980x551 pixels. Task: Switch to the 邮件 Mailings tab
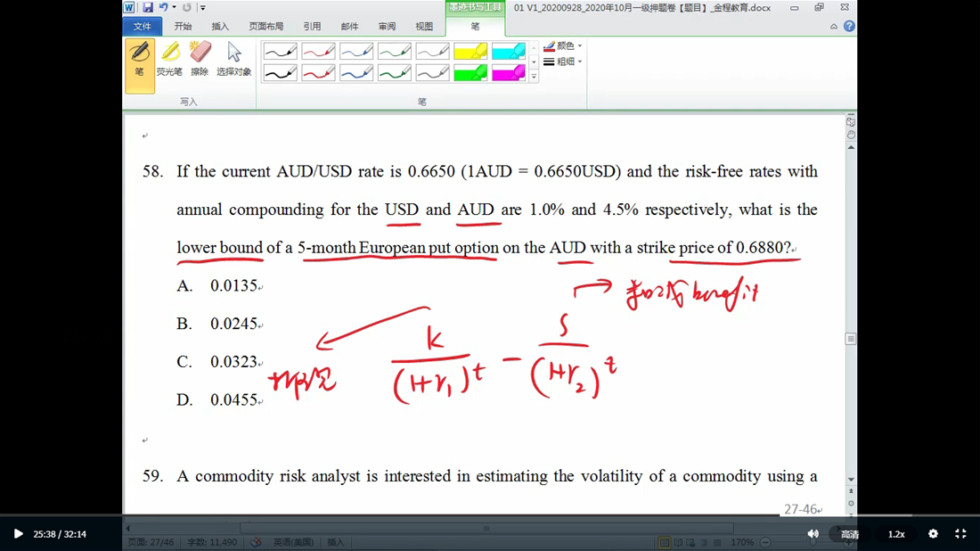coord(349,26)
